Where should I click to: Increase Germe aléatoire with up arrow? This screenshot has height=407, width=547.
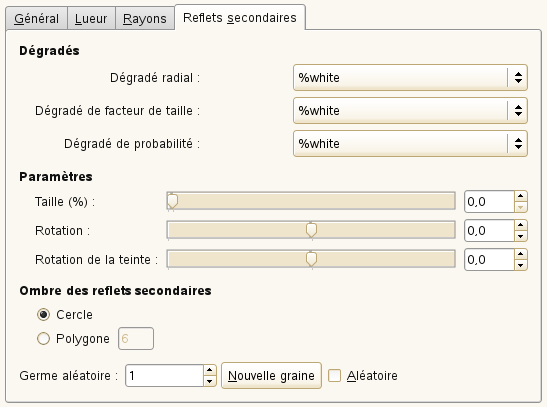(209, 370)
